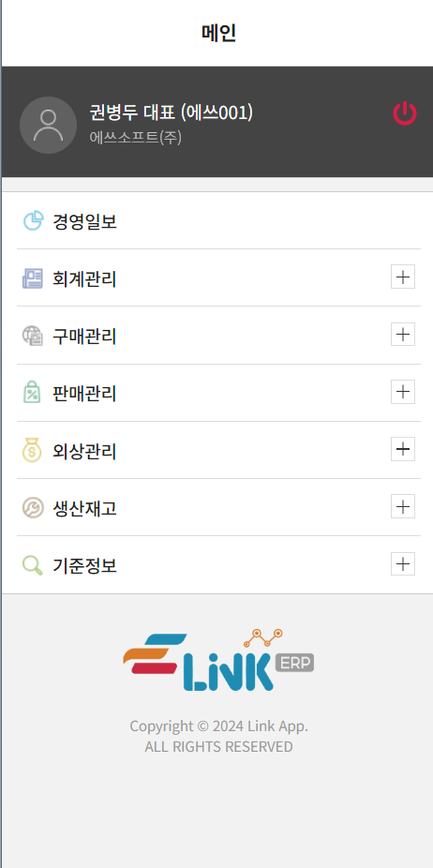This screenshot has height=868, width=433.
Task: Expand 판매관리 with its plus button
Action: click(403, 392)
